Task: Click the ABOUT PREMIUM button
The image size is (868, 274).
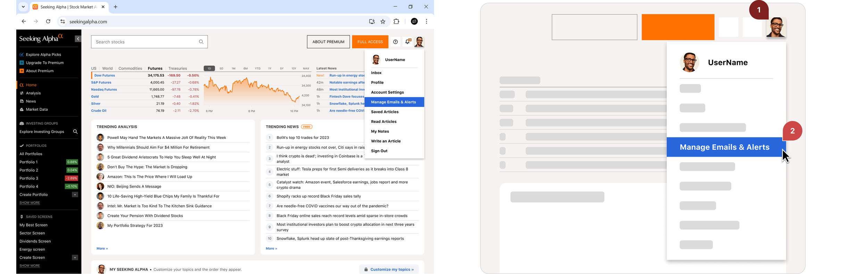Action: point(328,42)
